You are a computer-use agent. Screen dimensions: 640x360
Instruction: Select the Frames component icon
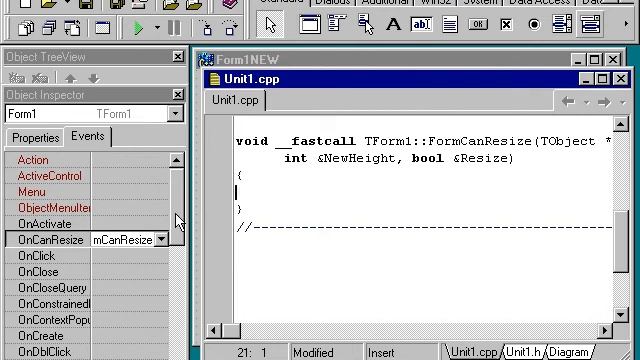point(310,24)
